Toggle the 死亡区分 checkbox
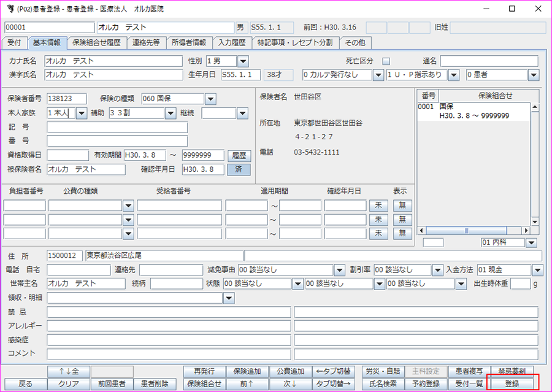 (386, 61)
